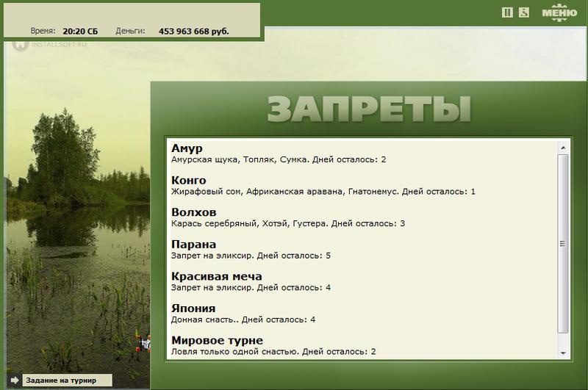Click the ЗАПРЕТЫ title

pyautogui.click(x=369, y=109)
